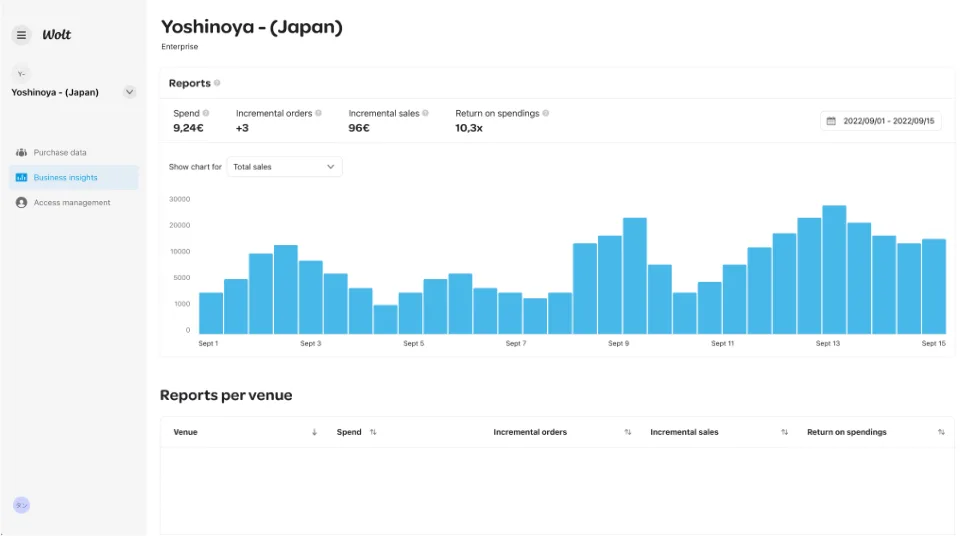The height and width of the screenshot is (536, 972).
Task: Open the hamburger menu button
Action: 21,35
